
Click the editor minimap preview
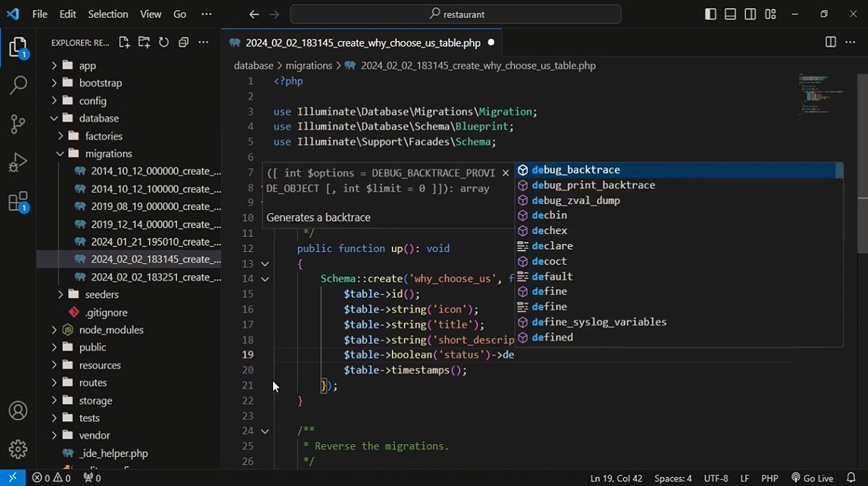[x=821, y=94]
